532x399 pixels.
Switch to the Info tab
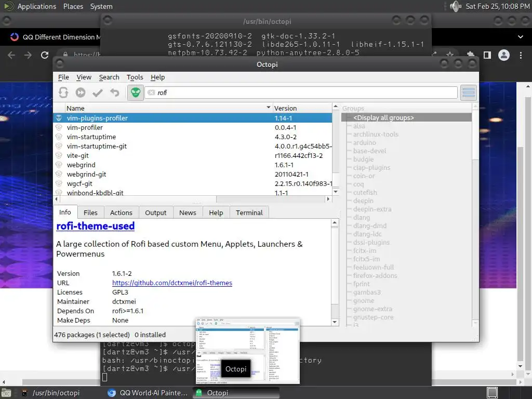[x=65, y=212]
